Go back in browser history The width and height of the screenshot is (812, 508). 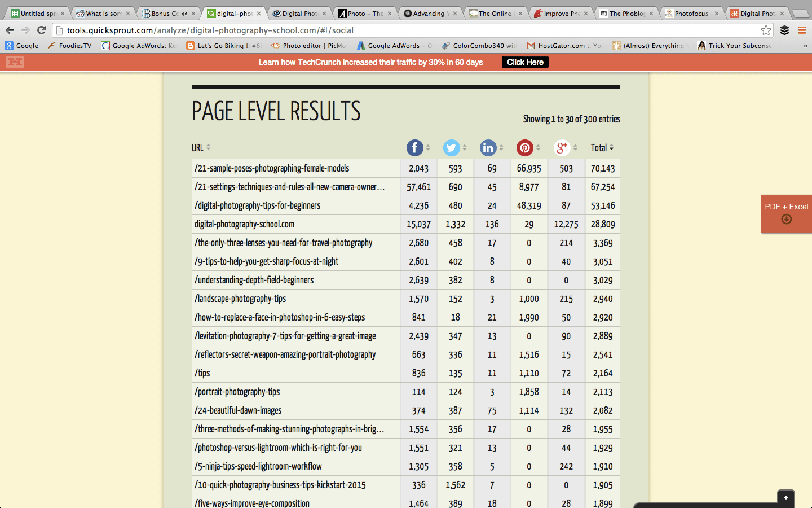tap(10, 30)
